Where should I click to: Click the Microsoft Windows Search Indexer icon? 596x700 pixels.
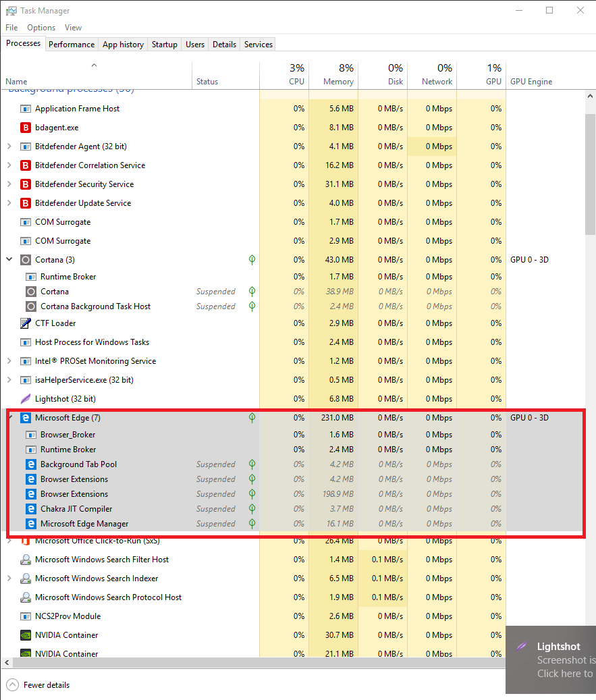(x=26, y=578)
